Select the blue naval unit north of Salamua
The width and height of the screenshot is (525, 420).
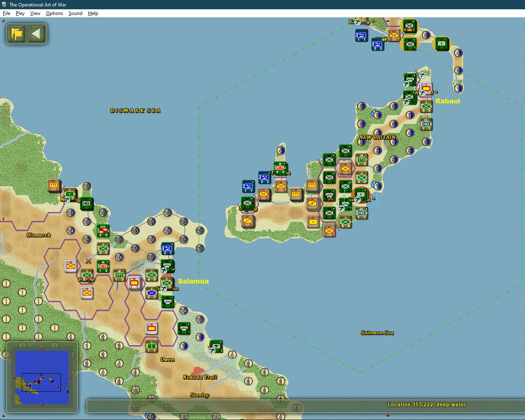point(168,249)
